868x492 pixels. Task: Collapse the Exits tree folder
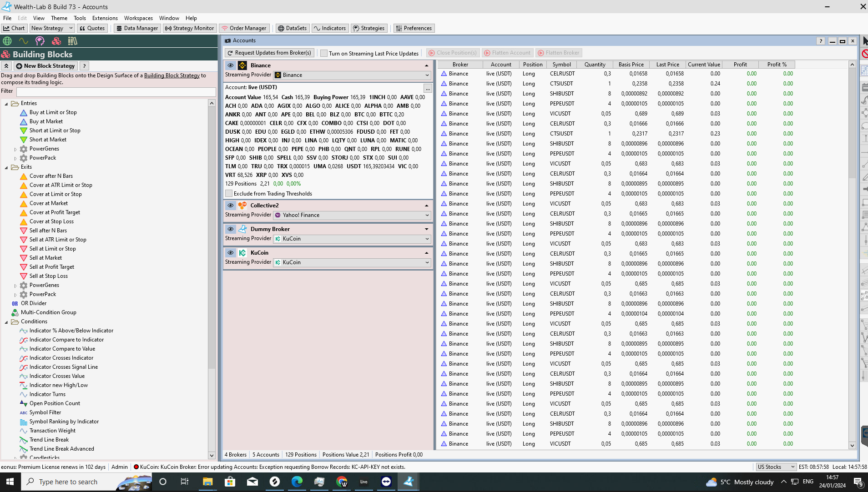[x=6, y=167]
